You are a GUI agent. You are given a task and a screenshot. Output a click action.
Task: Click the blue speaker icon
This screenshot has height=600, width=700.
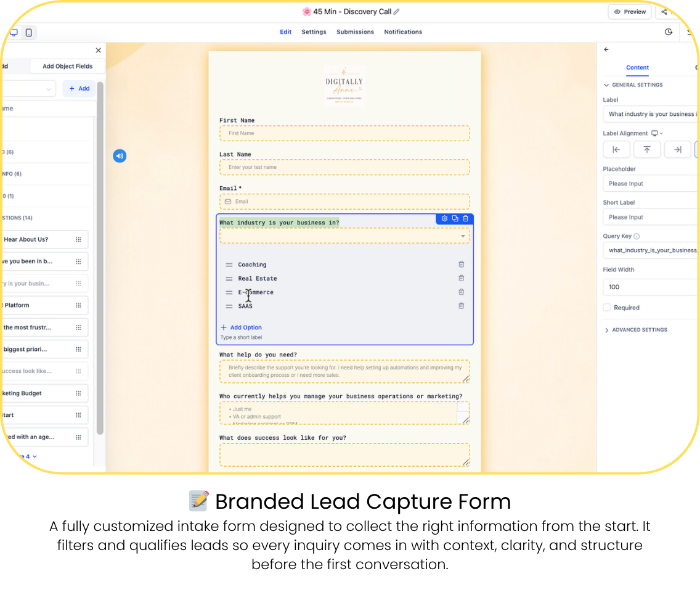120,156
